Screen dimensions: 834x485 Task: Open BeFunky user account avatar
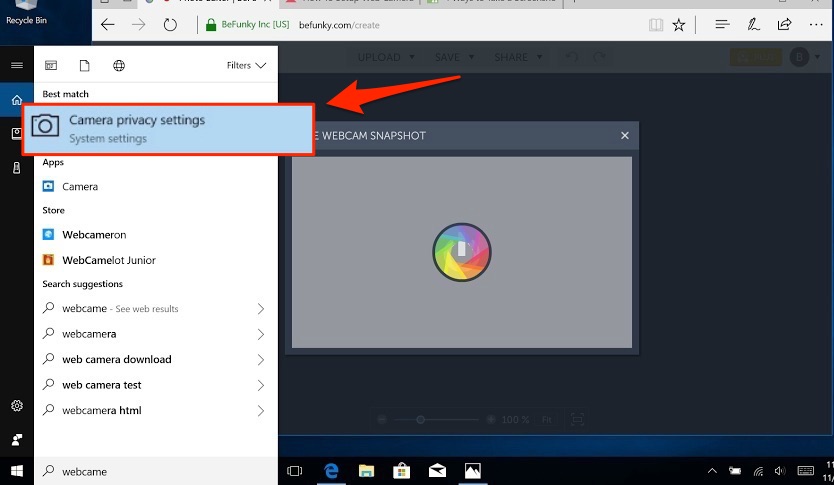(x=799, y=57)
